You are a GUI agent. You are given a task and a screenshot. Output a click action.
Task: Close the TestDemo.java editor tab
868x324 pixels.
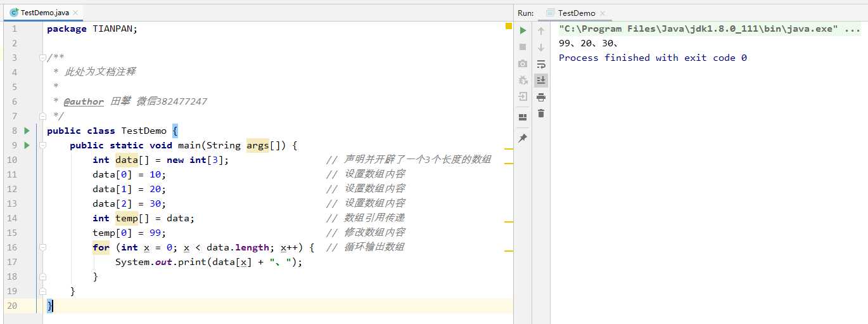tap(75, 13)
